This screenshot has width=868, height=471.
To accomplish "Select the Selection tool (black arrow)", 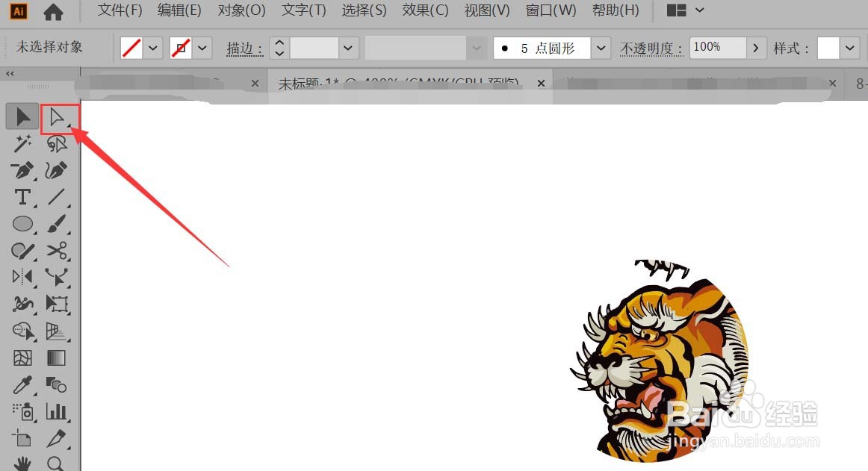I will pos(22,116).
